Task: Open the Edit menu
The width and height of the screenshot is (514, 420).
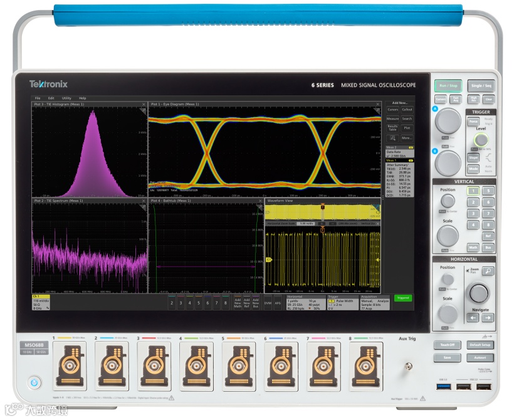Action: [x=51, y=98]
